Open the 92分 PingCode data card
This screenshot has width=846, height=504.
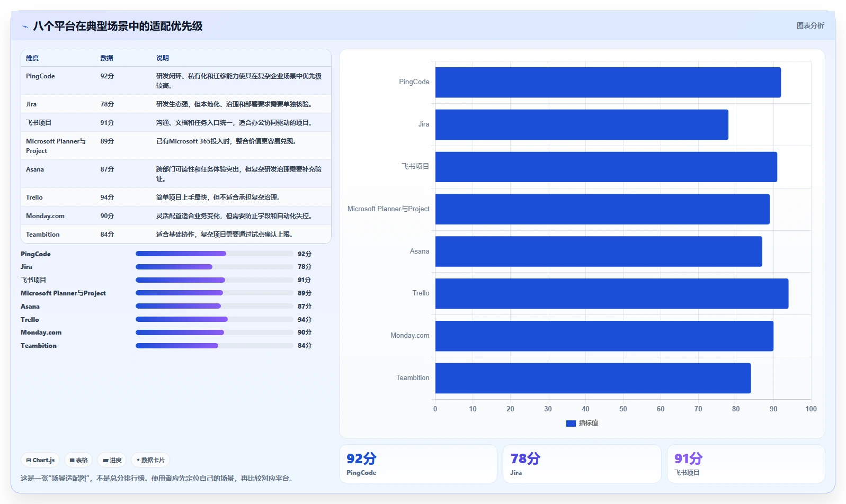[418, 464]
